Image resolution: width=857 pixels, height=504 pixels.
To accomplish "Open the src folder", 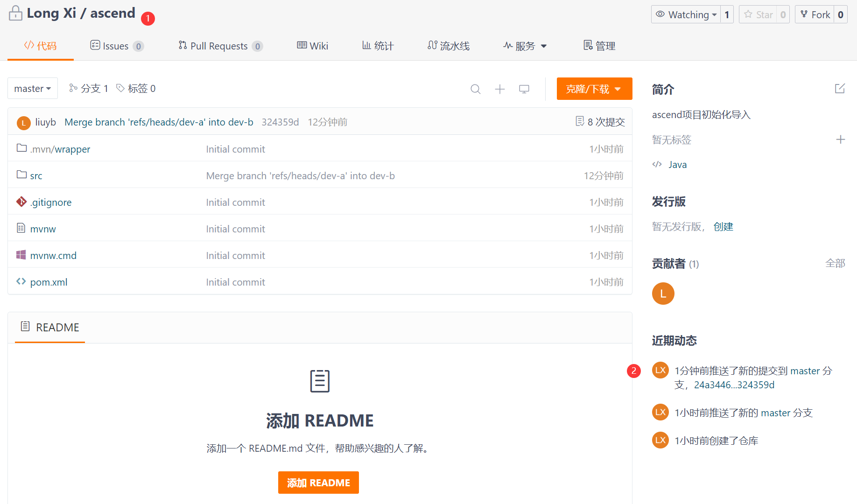I will click(x=36, y=176).
